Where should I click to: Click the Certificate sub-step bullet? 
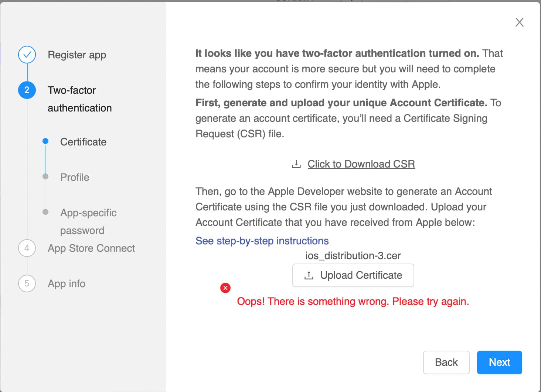(45, 141)
